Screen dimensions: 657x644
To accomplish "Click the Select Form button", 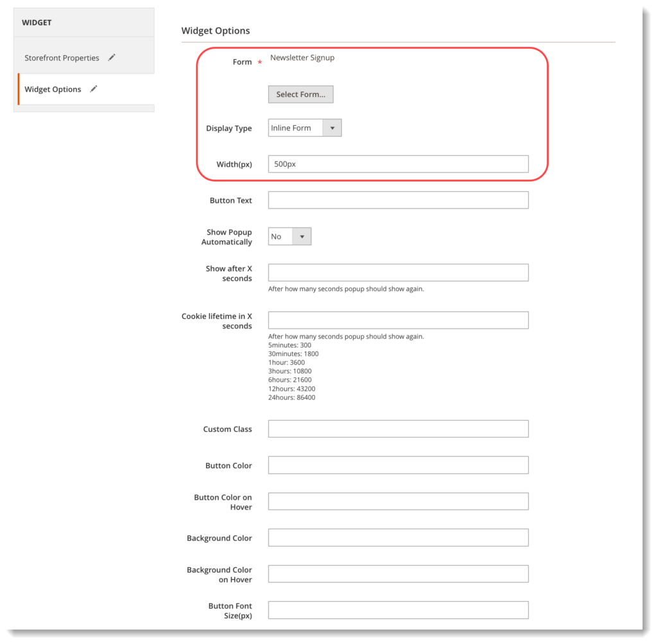I will 300,94.
